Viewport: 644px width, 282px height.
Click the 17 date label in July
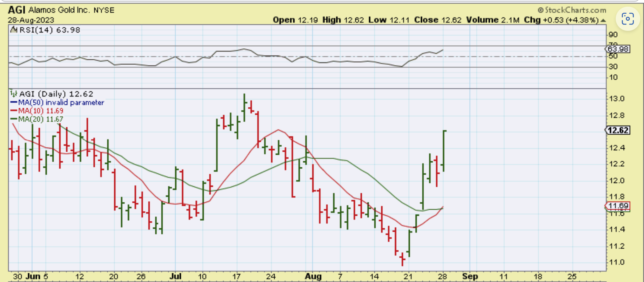pyautogui.click(x=237, y=277)
